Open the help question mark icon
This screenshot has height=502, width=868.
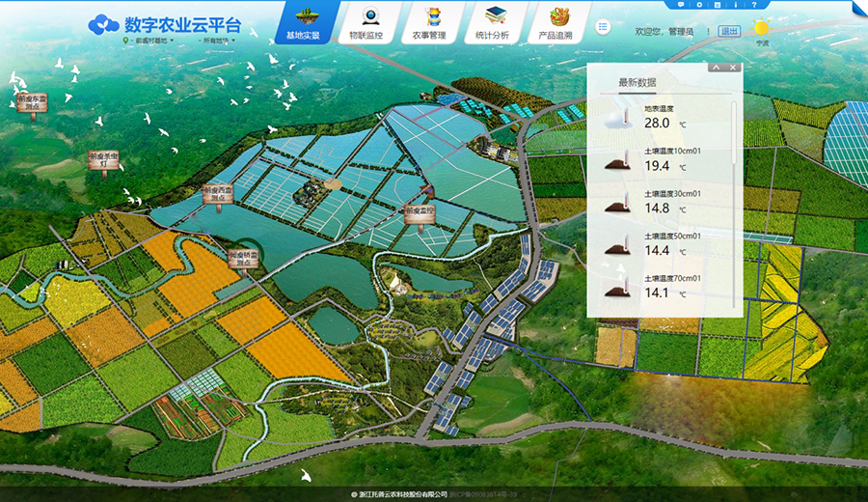pyautogui.click(x=753, y=5)
